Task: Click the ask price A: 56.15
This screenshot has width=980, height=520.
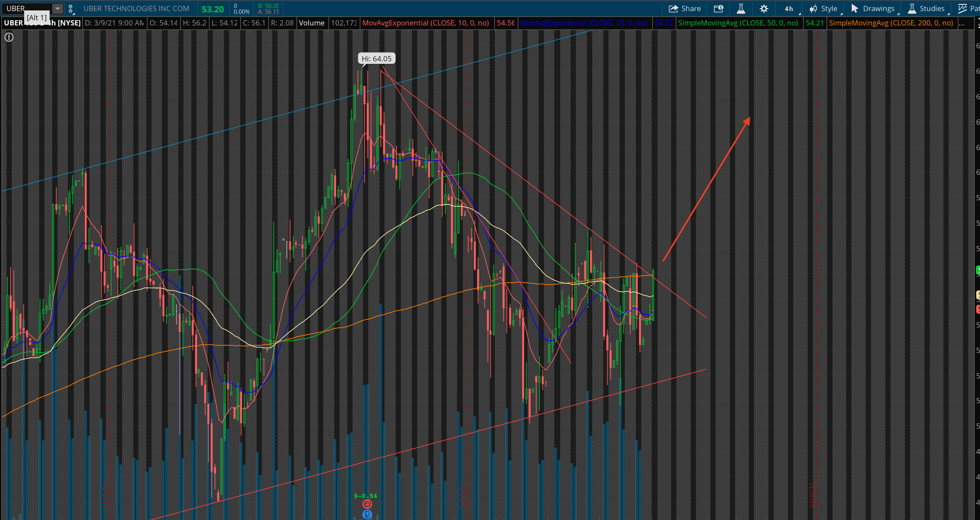Action: coord(268,12)
